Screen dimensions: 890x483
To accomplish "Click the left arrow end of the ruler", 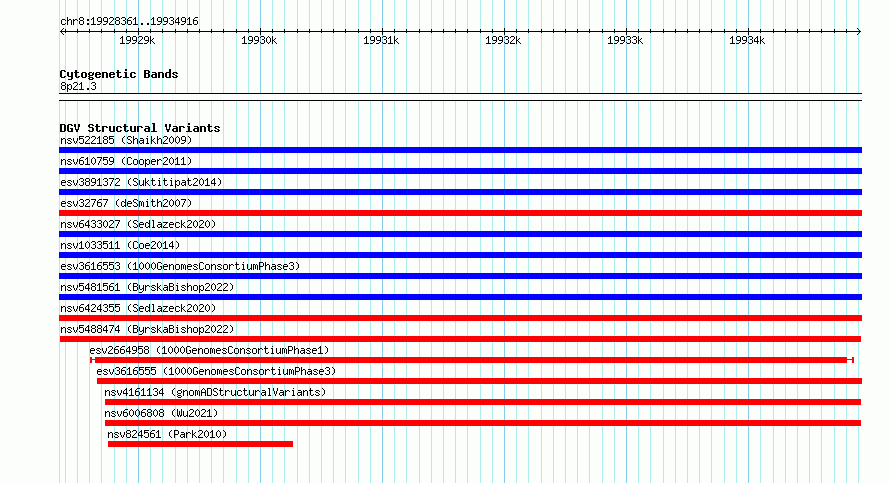I will coord(62,32).
